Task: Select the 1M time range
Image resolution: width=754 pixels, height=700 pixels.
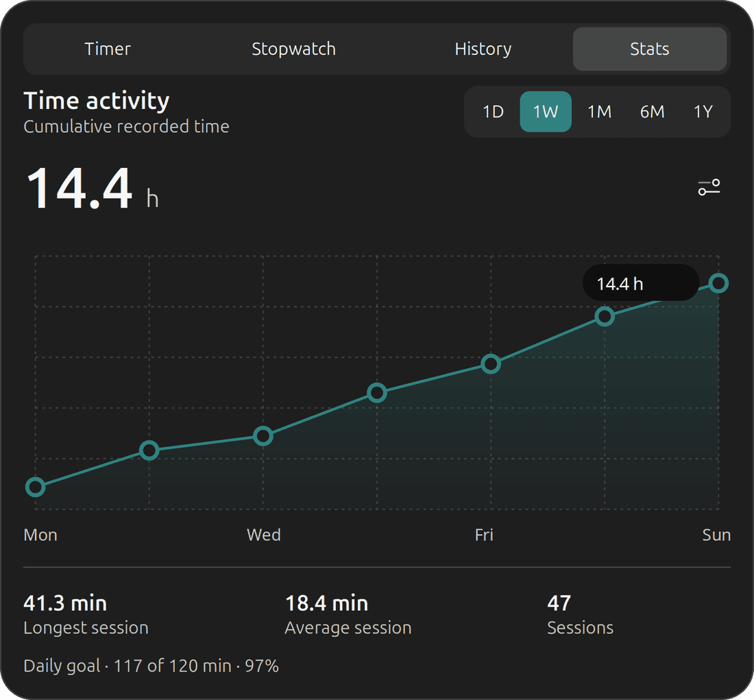Action: [599, 112]
